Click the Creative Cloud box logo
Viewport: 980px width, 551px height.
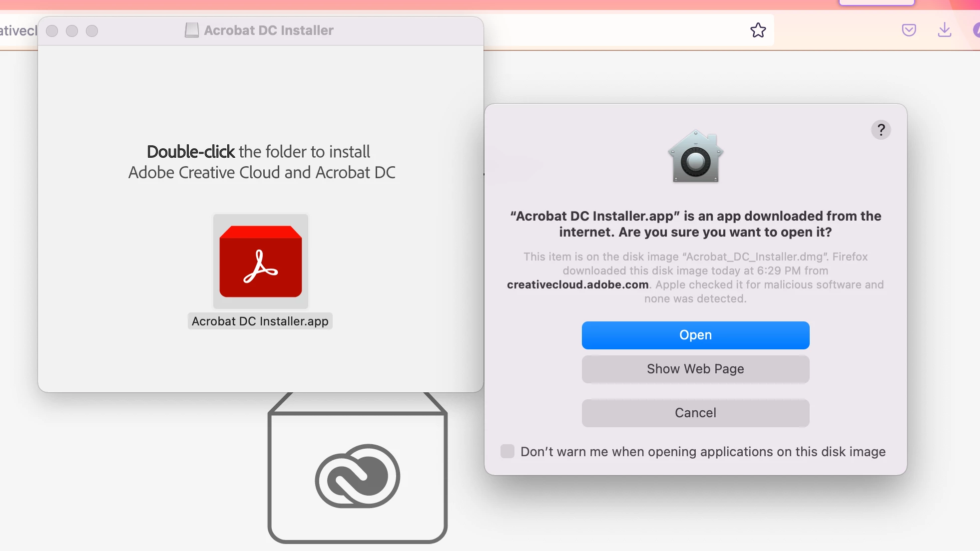pyautogui.click(x=357, y=476)
